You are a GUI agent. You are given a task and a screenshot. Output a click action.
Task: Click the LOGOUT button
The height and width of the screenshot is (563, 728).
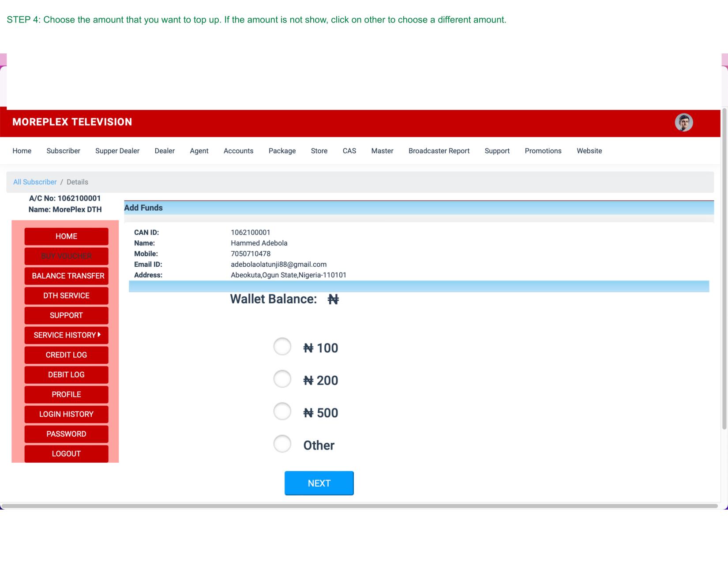tap(66, 453)
